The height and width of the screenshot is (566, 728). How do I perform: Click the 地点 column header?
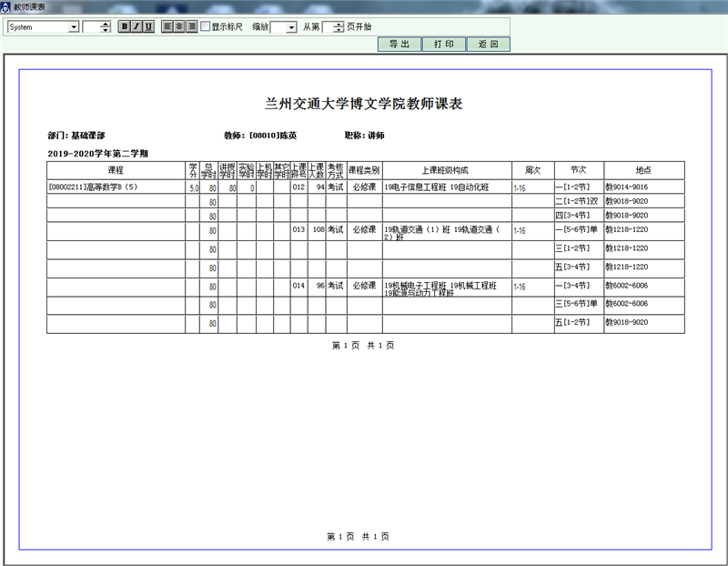(x=643, y=170)
